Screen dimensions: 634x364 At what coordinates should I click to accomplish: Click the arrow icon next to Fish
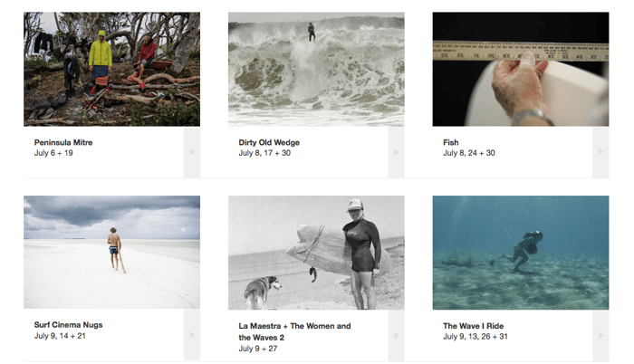(600, 152)
